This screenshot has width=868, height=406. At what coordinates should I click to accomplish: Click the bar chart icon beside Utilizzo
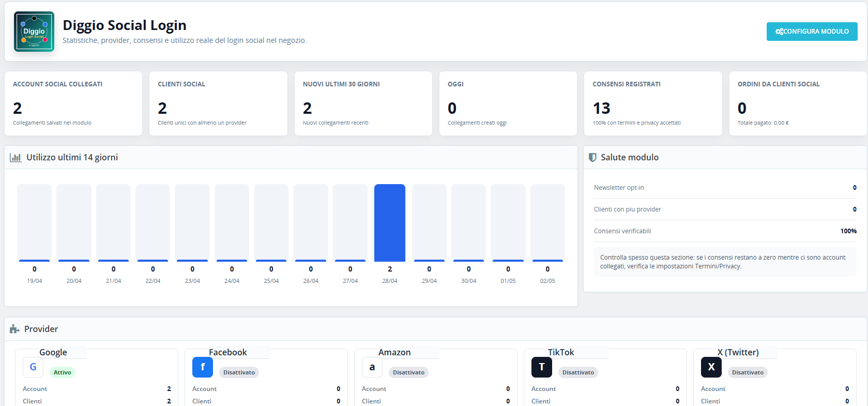pyautogui.click(x=16, y=157)
